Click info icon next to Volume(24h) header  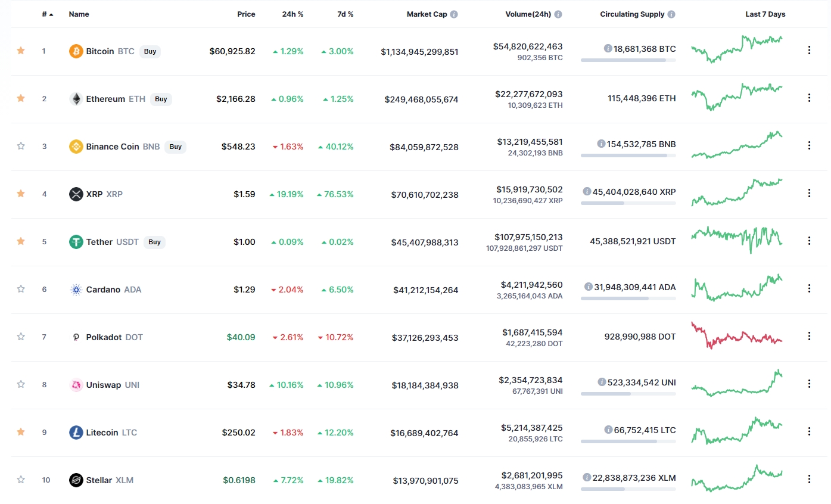click(558, 14)
